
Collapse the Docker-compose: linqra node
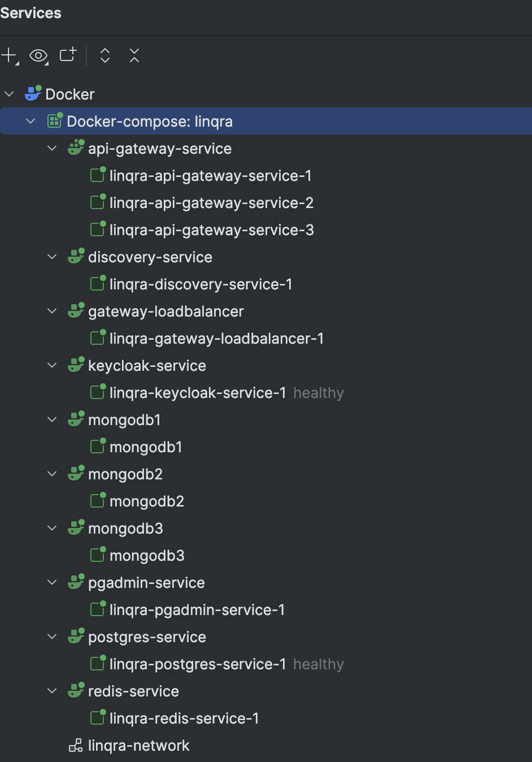pos(30,121)
